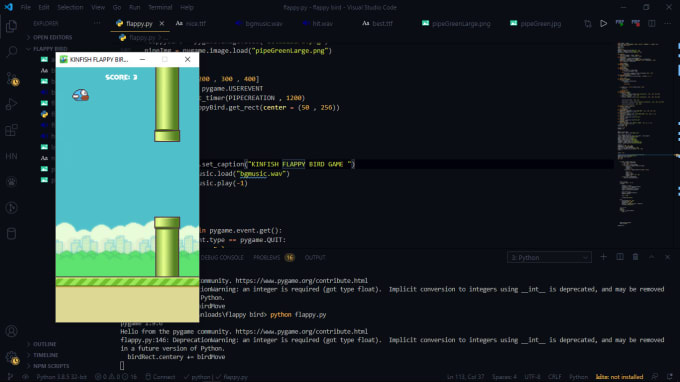Viewport: 680px width, 382px height.
Task: Click Connect in the status bar
Action: coord(160,377)
